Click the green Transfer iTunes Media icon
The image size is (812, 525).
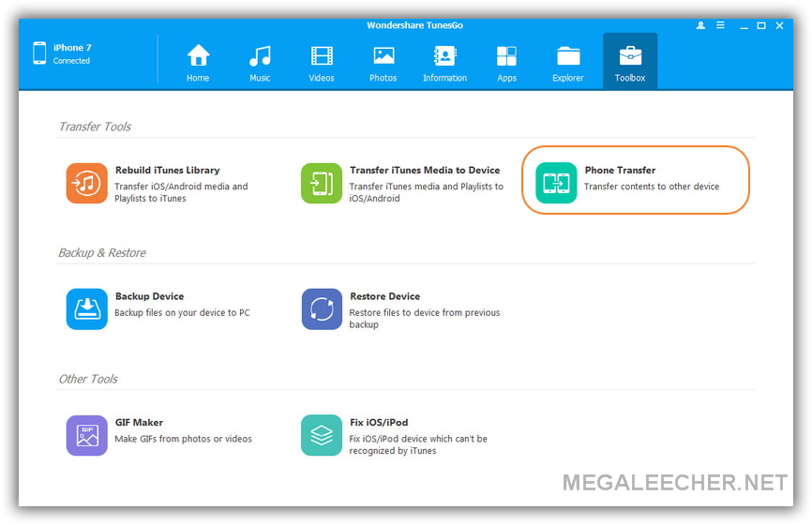point(322,183)
